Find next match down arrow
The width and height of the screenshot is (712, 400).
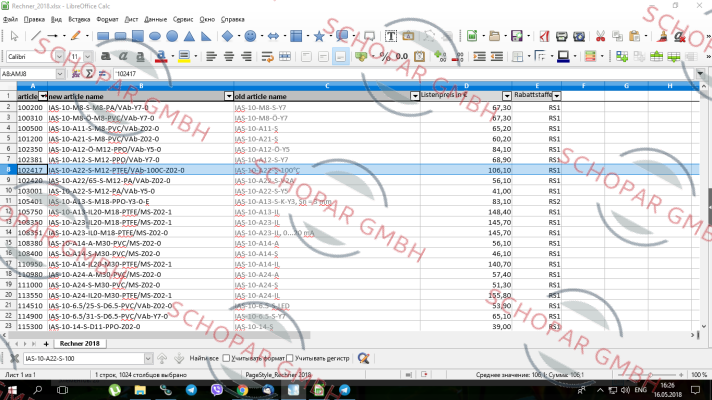click(x=179, y=358)
